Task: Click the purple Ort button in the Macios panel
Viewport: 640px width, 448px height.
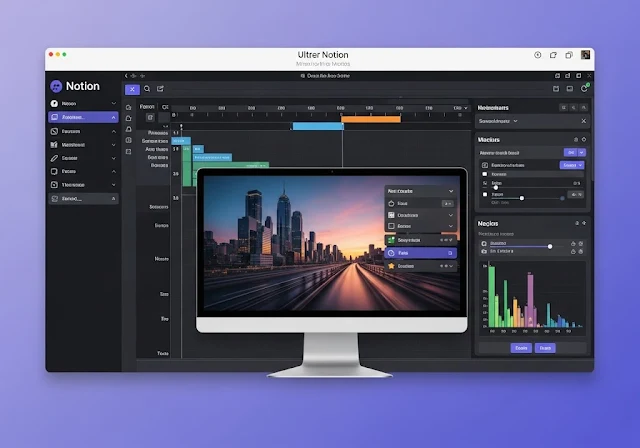Action: coord(571,153)
